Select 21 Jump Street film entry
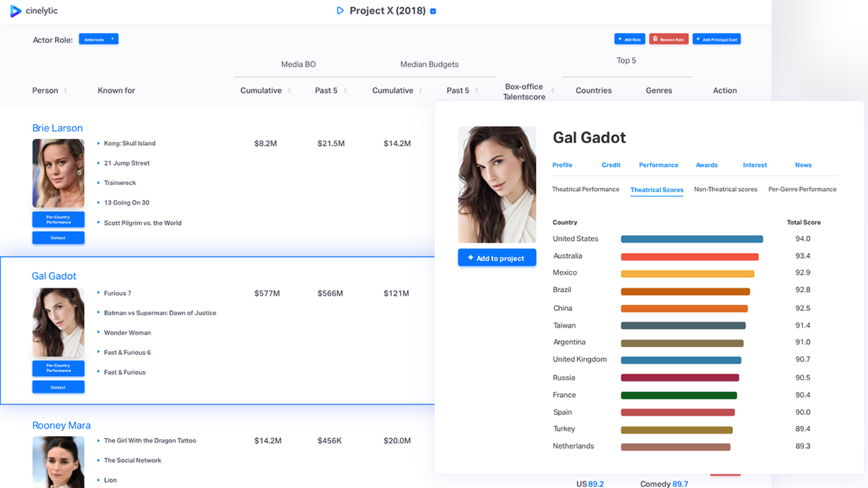Screen dimensions: 868x488 pos(127,163)
